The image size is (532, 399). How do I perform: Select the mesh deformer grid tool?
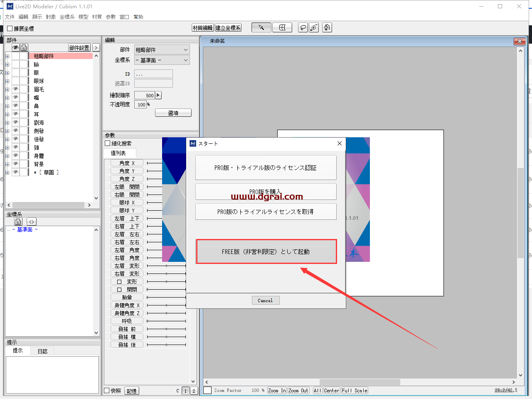tap(282, 27)
